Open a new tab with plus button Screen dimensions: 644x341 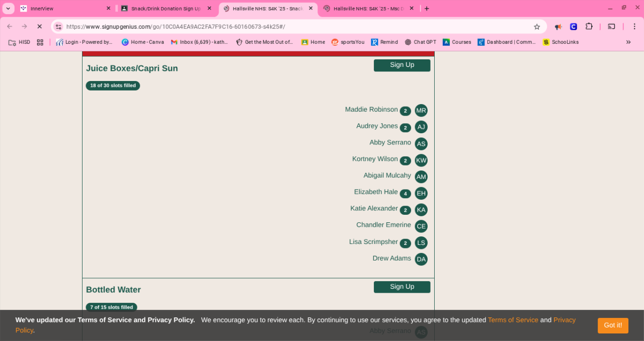pos(427,9)
